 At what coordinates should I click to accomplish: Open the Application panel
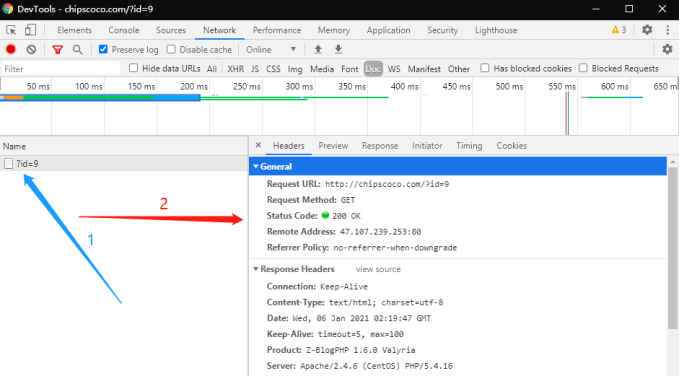point(388,30)
